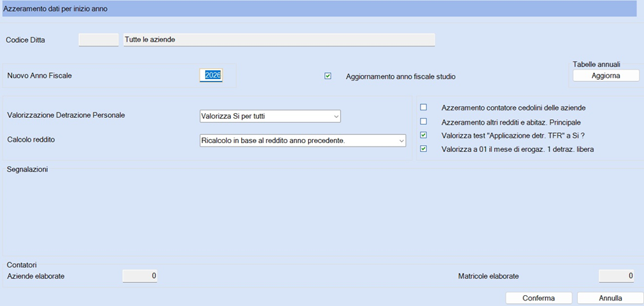Click the Aziende elaborate counter field

pyautogui.click(x=140, y=276)
